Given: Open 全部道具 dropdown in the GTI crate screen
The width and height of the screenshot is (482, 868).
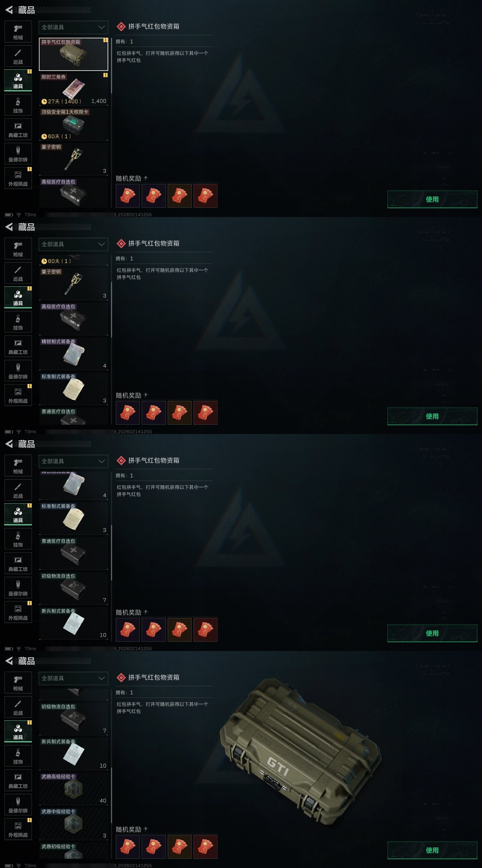Looking at the screenshot, I should (74, 678).
